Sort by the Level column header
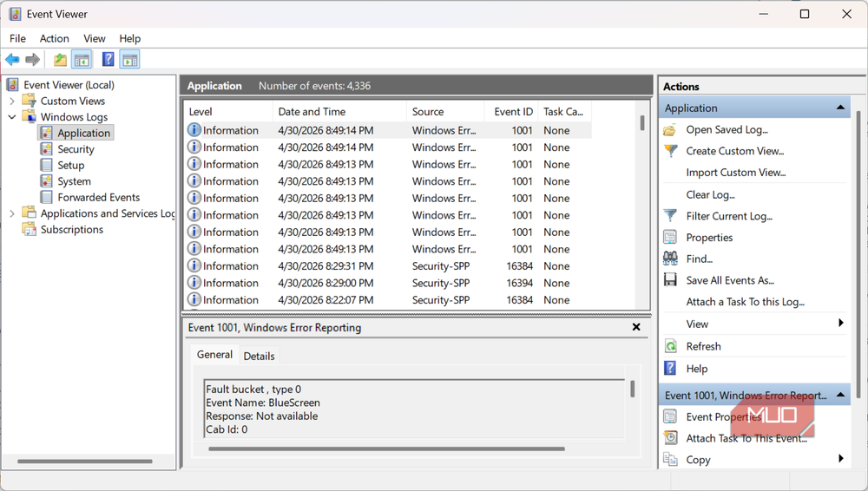The height and width of the screenshot is (491, 868). (228, 112)
